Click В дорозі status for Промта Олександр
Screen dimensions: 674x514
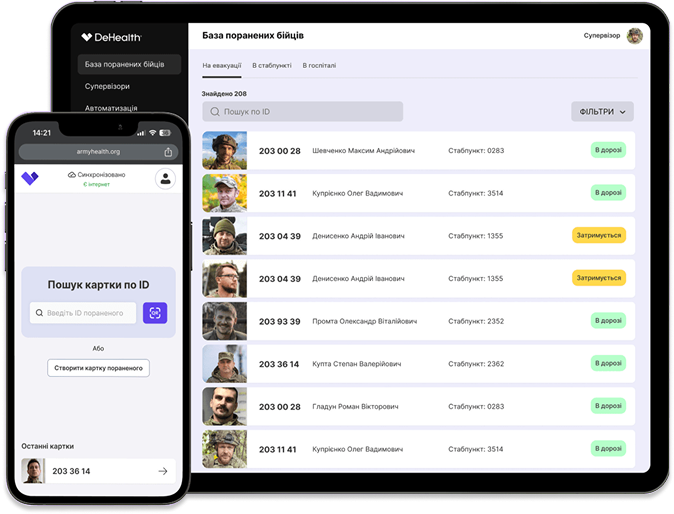(x=608, y=321)
